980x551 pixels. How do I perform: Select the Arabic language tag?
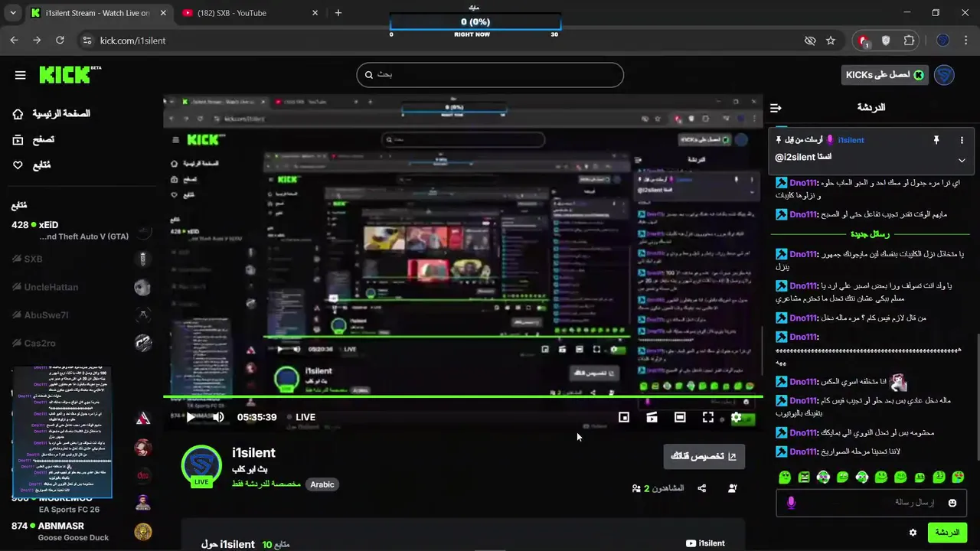coord(322,484)
